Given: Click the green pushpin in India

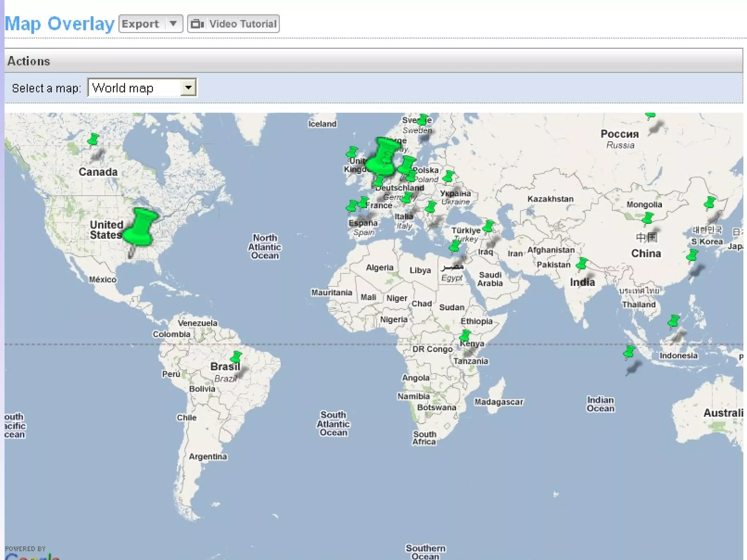Looking at the screenshot, I should tap(582, 263).
